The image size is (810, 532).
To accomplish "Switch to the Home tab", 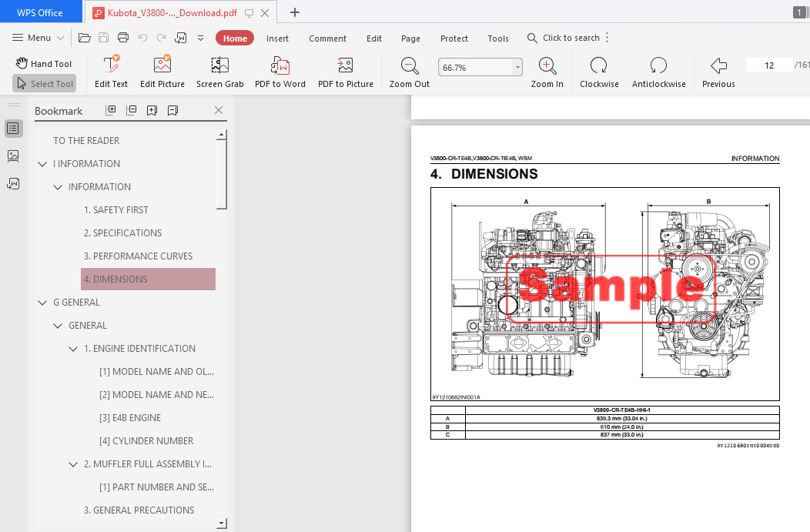I will click(x=235, y=38).
